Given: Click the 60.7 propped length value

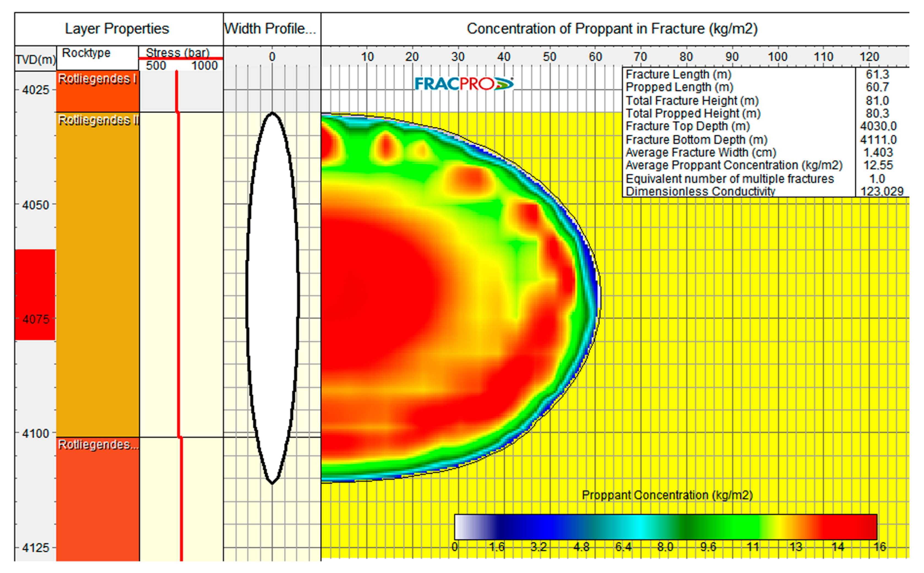Looking at the screenshot, I should pos(877,87).
